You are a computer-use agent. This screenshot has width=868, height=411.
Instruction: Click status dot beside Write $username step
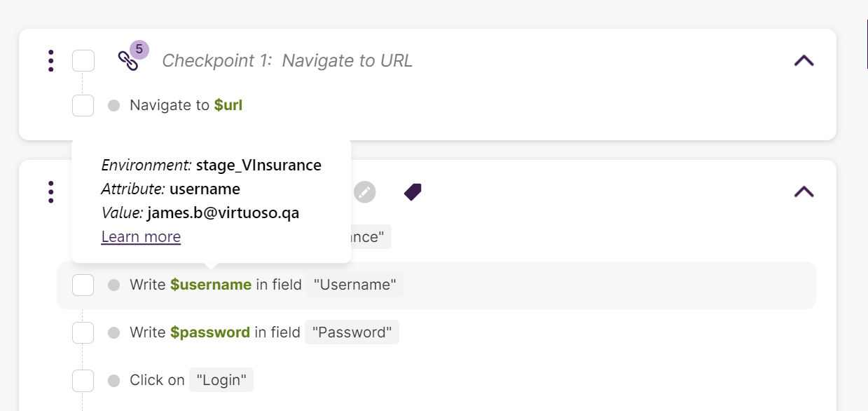(113, 285)
